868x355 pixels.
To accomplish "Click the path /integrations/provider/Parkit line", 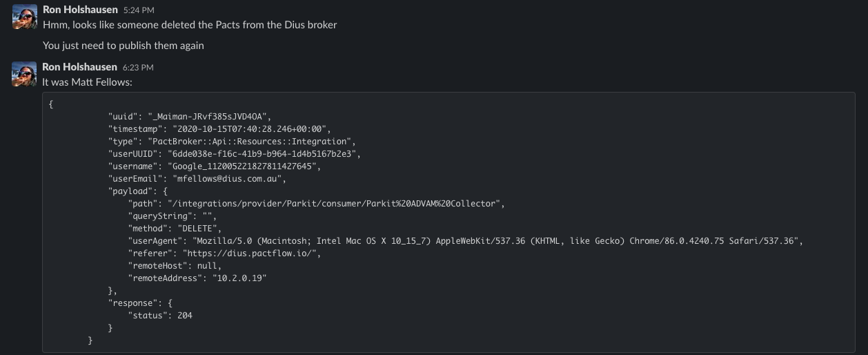I will pos(317,204).
